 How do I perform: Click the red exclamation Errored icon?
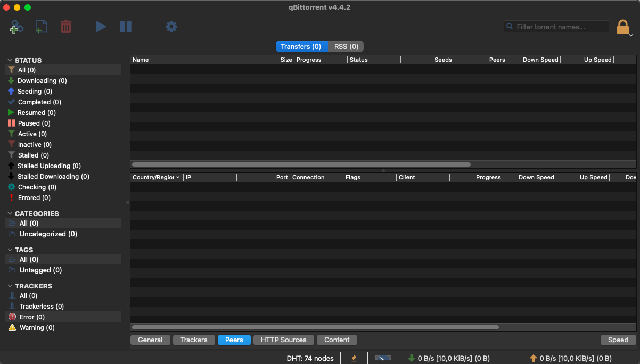12,197
